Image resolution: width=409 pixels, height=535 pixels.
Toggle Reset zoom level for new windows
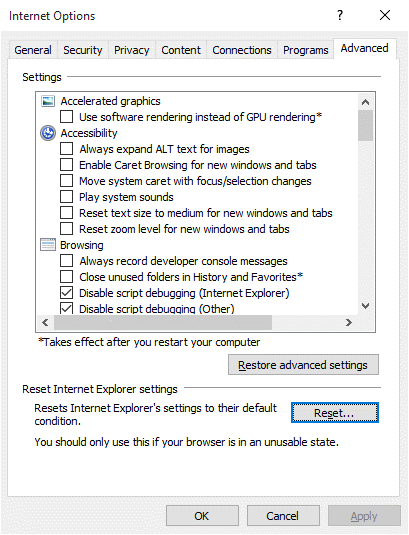click(x=66, y=229)
